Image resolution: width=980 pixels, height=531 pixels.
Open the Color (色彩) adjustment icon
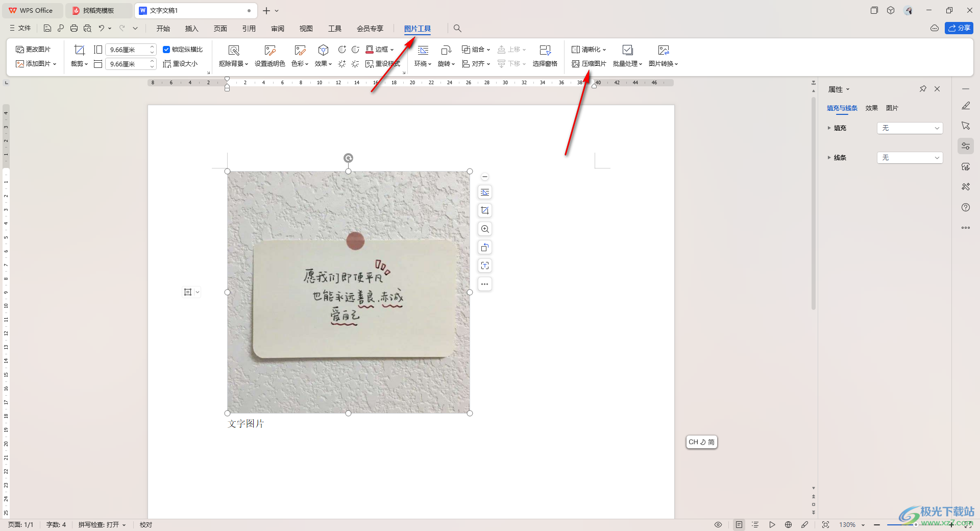coord(300,50)
